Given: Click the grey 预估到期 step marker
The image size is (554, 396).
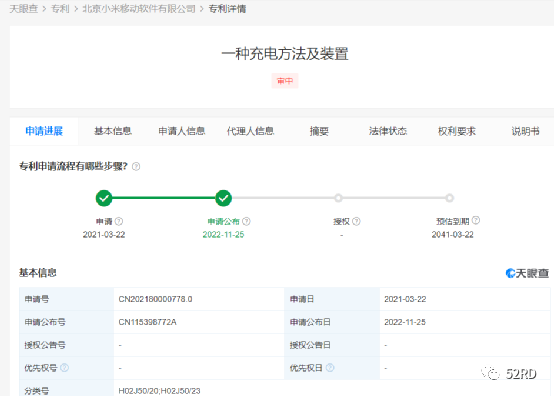Looking at the screenshot, I should click(449, 198).
